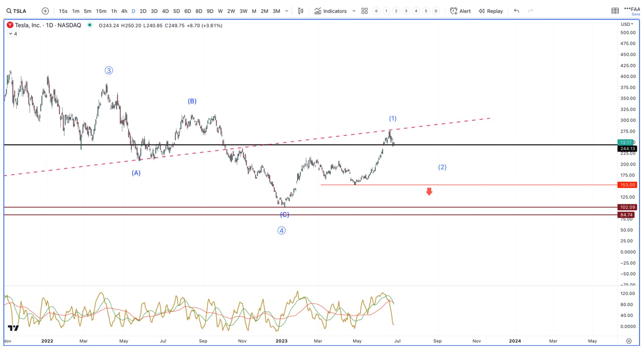Create an Alert
The image size is (644, 351).
click(x=461, y=11)
